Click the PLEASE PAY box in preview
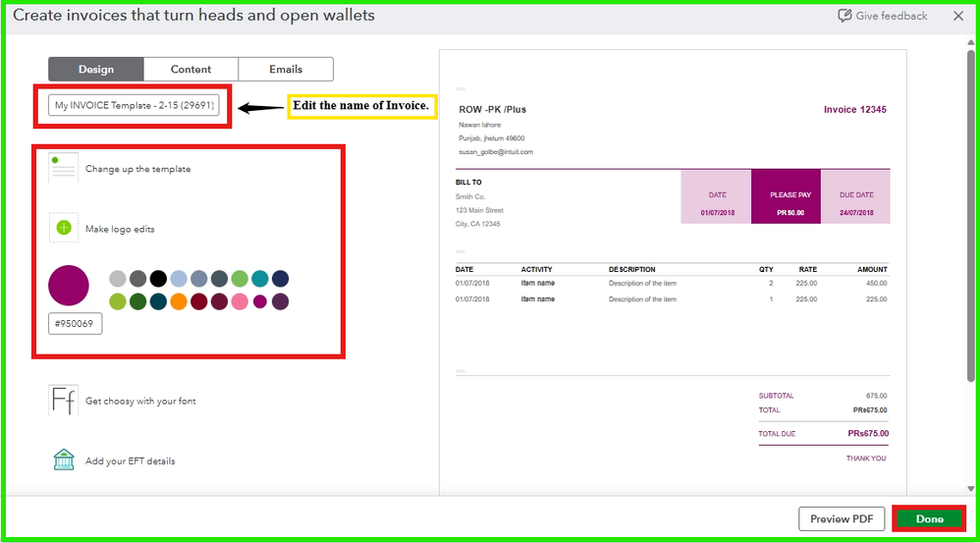 click(786, 196)
